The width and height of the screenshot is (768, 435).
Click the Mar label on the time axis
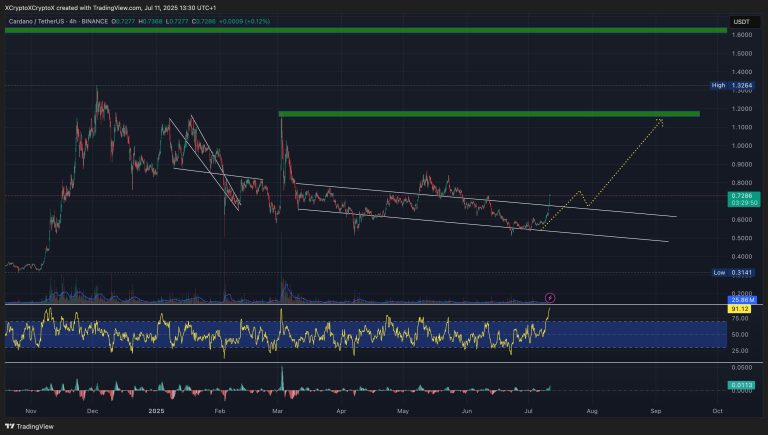[283, 411]
